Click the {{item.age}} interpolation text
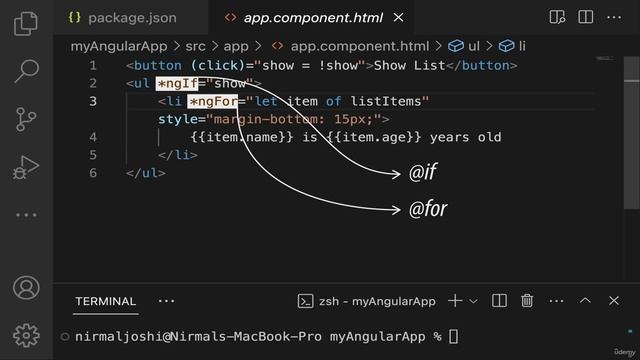This screenshot has height=360, width=640. (373, 137)
